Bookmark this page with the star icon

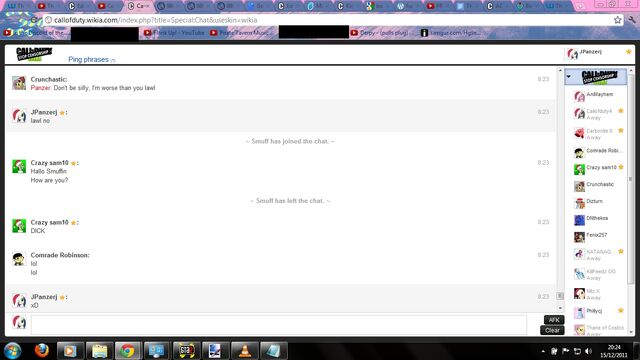[x=618, y=20]
